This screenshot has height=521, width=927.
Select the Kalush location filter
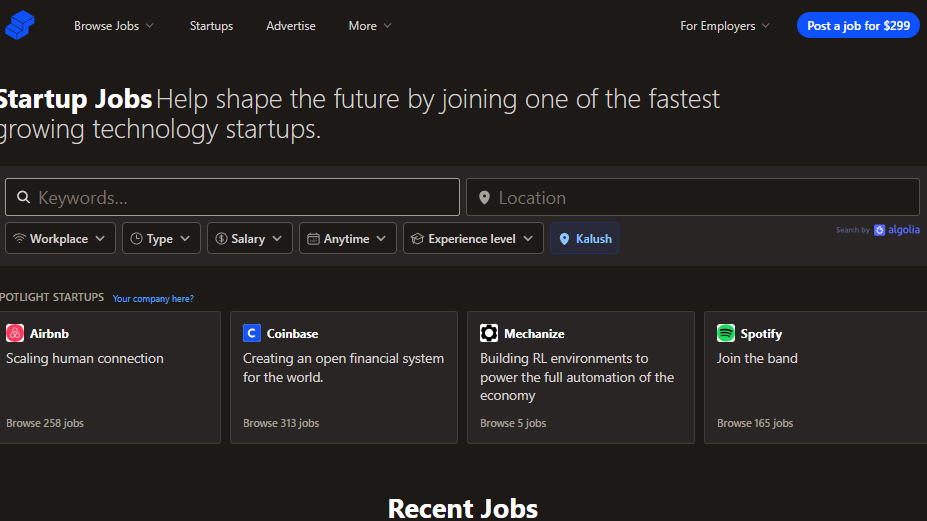[584, 238]
